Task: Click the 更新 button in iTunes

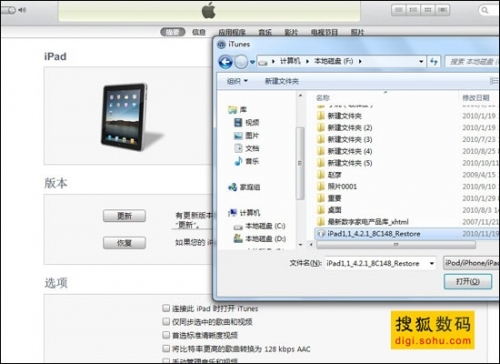Action: (124, 216)
